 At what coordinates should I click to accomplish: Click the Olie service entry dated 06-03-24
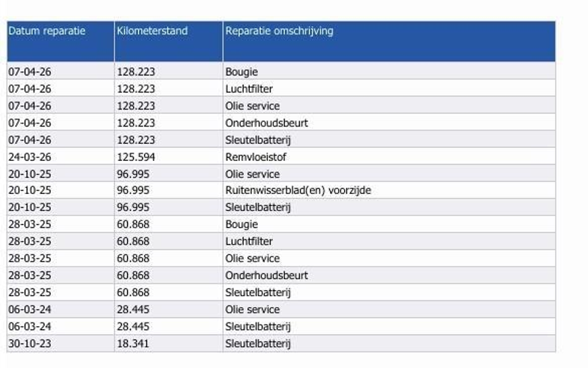[252, 309]
